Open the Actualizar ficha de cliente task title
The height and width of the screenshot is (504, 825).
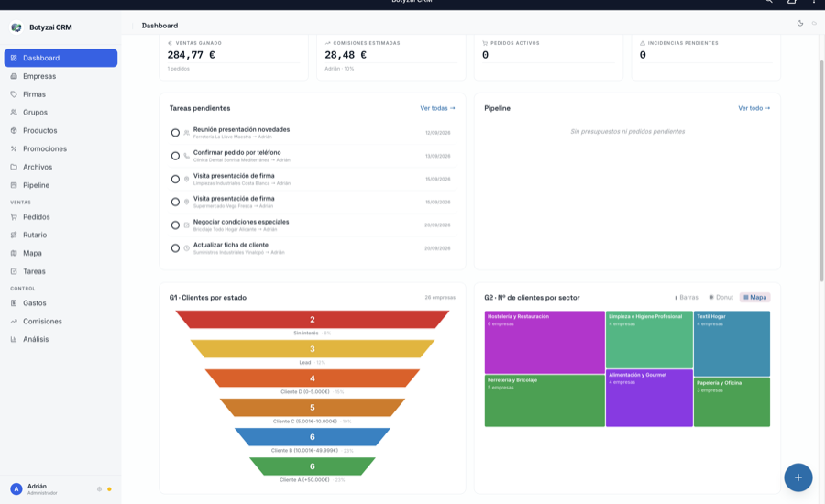click(x=230, y=246)
